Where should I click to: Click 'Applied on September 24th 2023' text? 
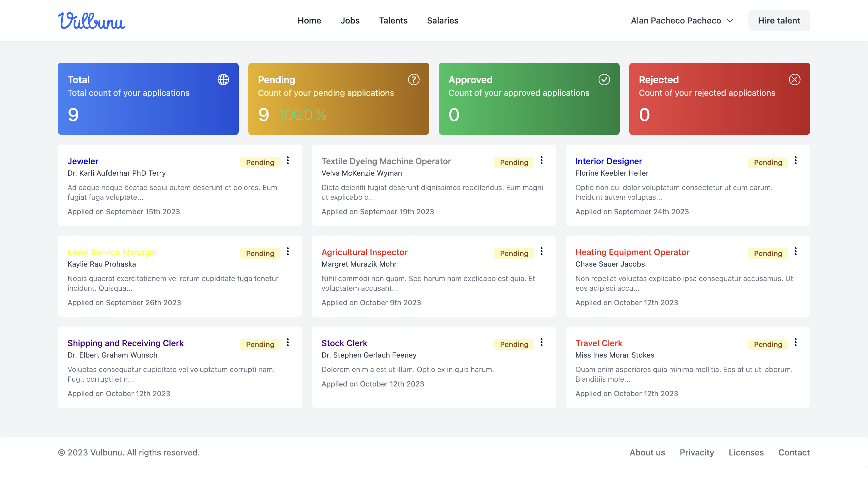[x=632, y=212]
